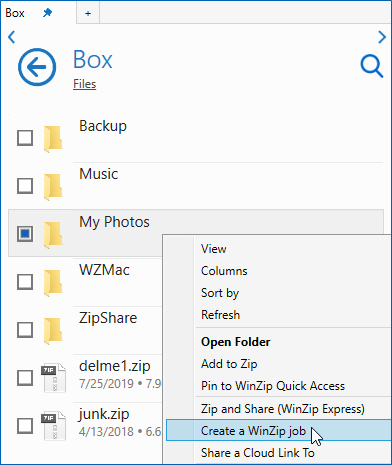
Task: Click the circular back arrow icon
Action: (37, 67)
